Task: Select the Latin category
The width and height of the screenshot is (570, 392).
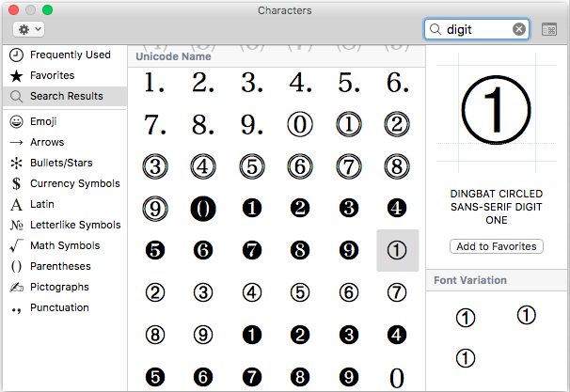Action: tap(65, 205)
